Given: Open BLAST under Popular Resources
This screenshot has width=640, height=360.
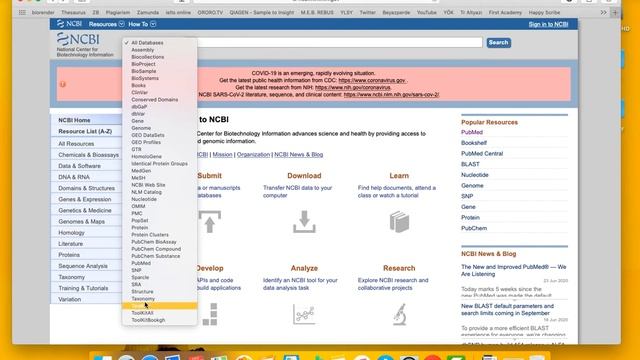Looking at the screenshot, I should pos(470,164).
